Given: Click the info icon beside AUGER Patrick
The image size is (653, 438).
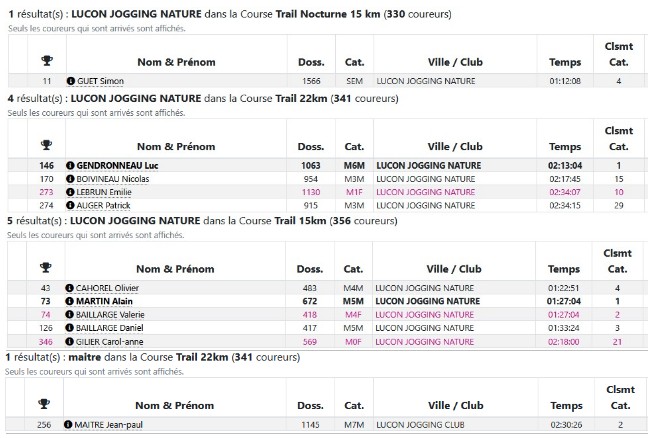Looking at the screenshot, I should pyautogui.click(x=71, y=205).
